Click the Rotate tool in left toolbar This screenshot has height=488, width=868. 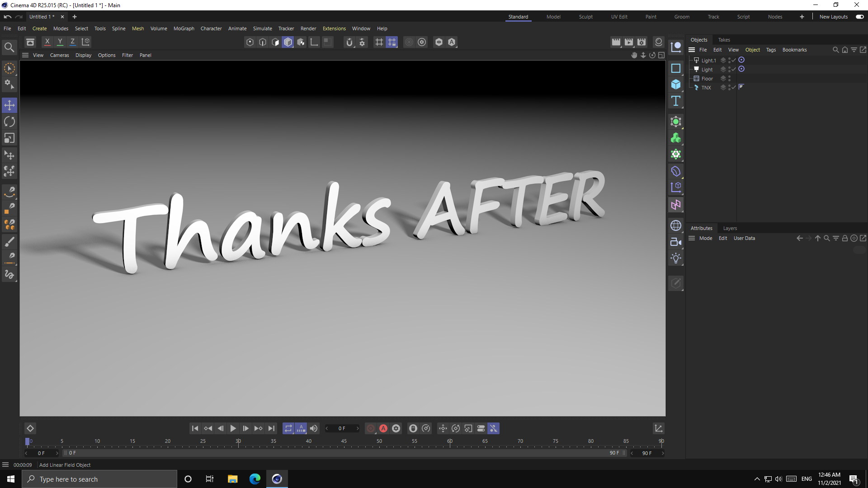[9, 121]
